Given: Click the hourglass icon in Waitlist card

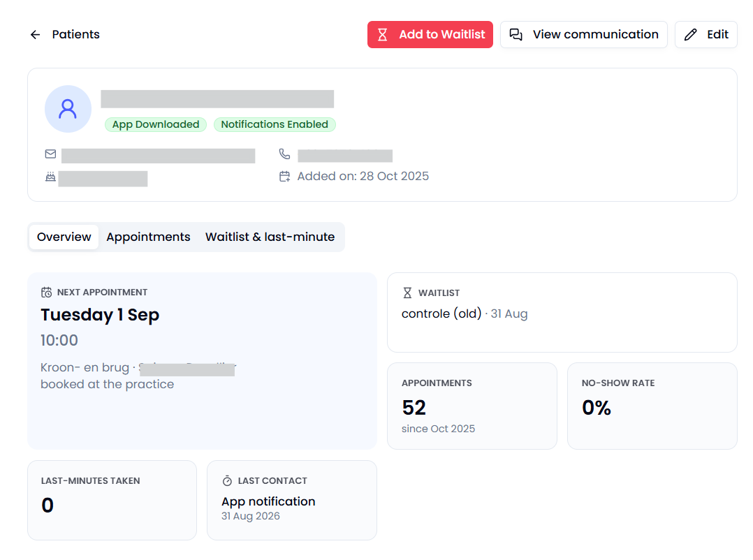Looking at the screenshot, I should point(407,293).
